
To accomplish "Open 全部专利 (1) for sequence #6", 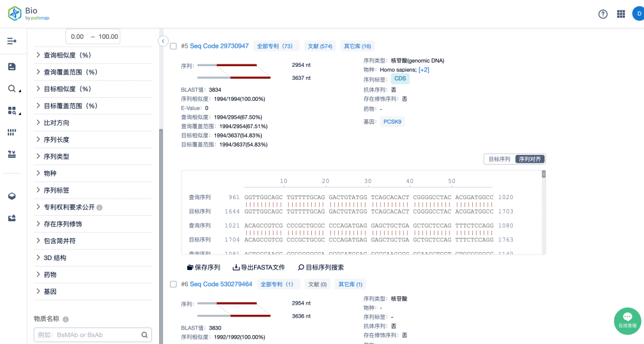I will pyautogui.click(x=278, y=284).
